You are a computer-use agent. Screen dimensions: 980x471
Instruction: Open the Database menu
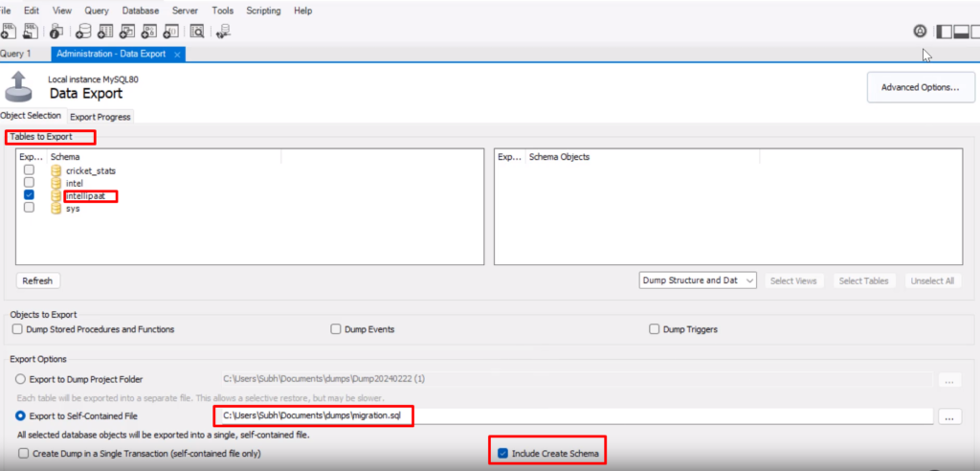141,11
